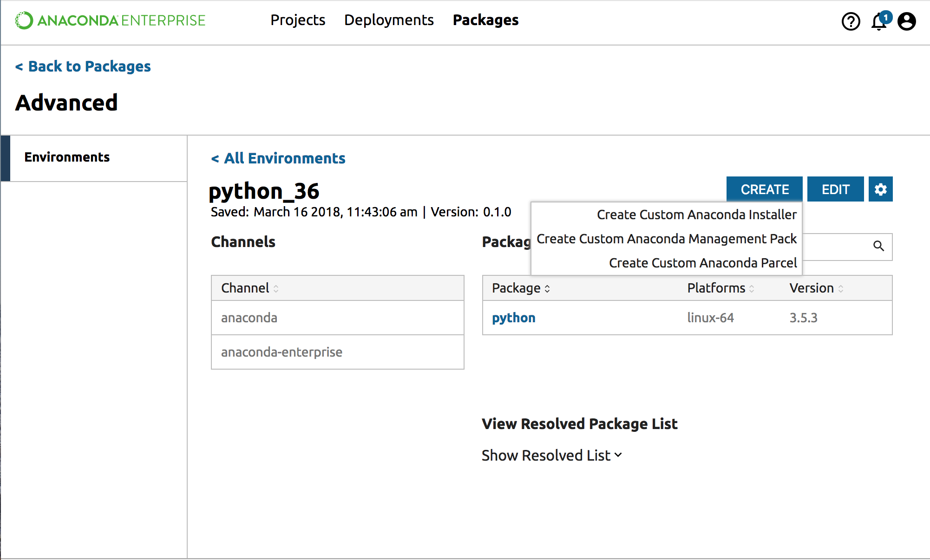
Task: Open the user account avatar icon
Action: click(x=906, y=21)
